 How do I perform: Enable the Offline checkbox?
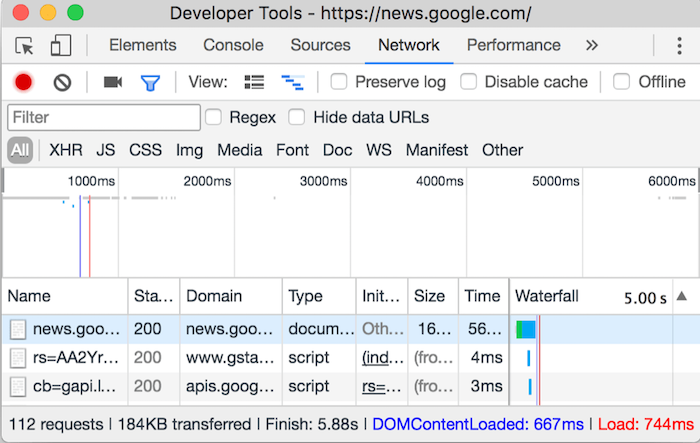[x=621, y=82]
